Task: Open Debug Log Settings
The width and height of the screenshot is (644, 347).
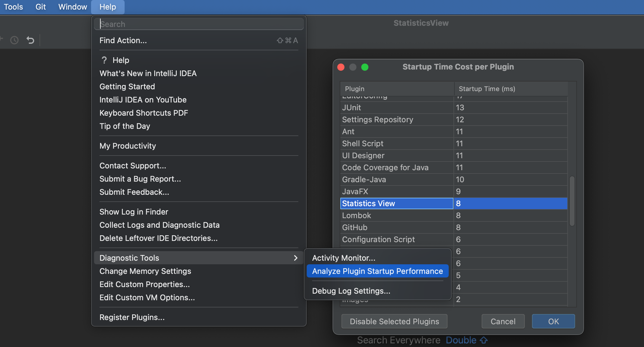Action: coord(351,291)
